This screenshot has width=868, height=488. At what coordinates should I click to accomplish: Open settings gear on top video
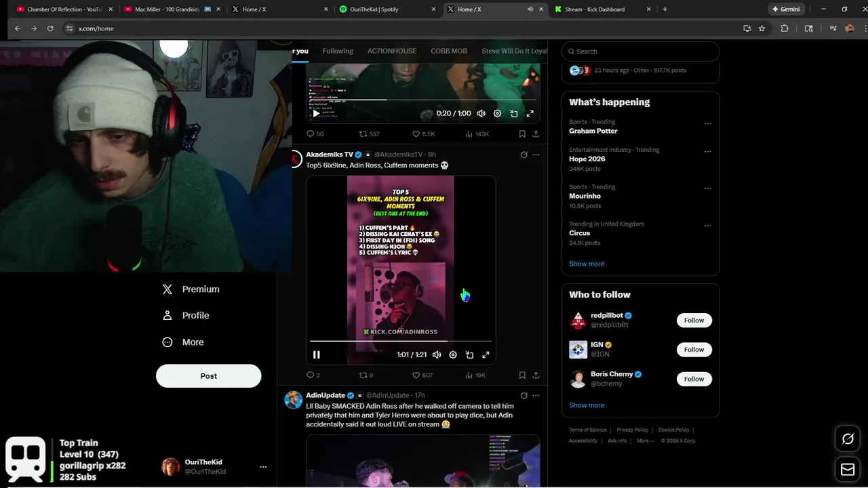pyautogui.click(x=497, y=113)
